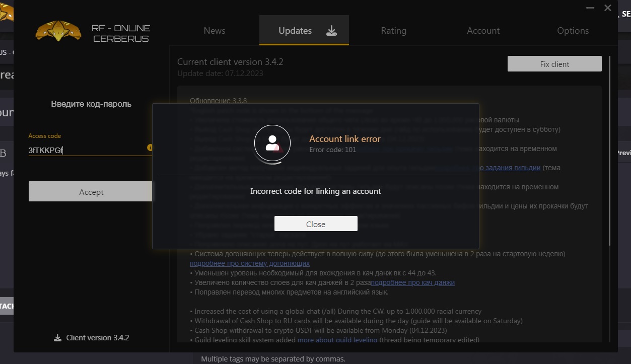This screenshot has height=364, width=631.
Task: Click the 'Update date: 07.12.2023' text
Action: point(220,74)
